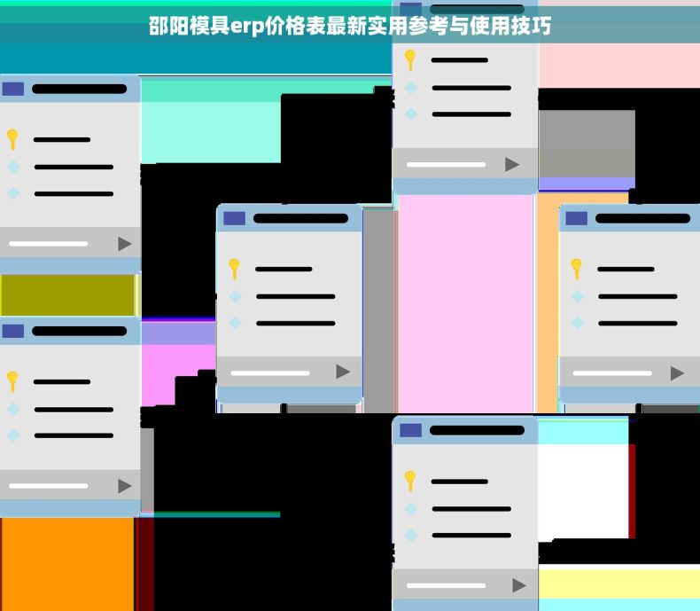Click the key icon in the far-right window
This screenshot has height=611, width=700.
(x=576, y=268)
